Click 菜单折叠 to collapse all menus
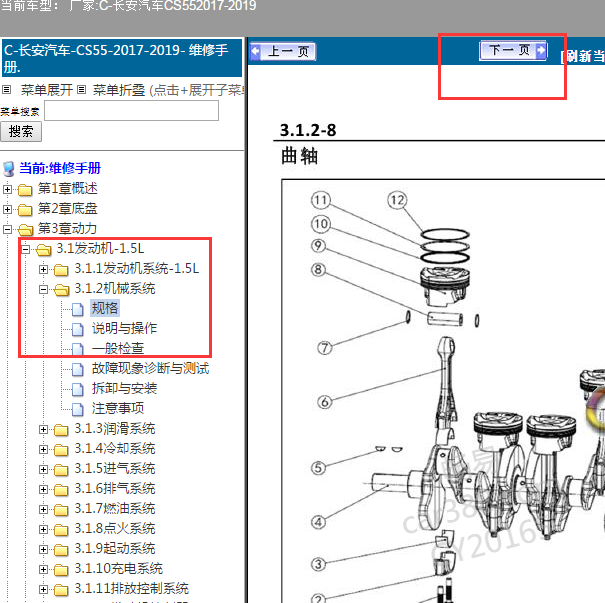This screenshot has height=603, width=605. (119, 90)
